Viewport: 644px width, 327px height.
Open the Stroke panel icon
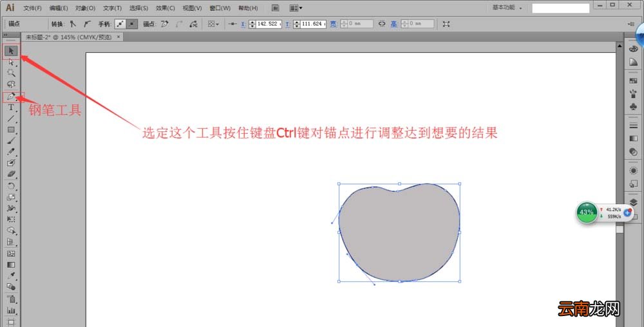pos(633,126)
